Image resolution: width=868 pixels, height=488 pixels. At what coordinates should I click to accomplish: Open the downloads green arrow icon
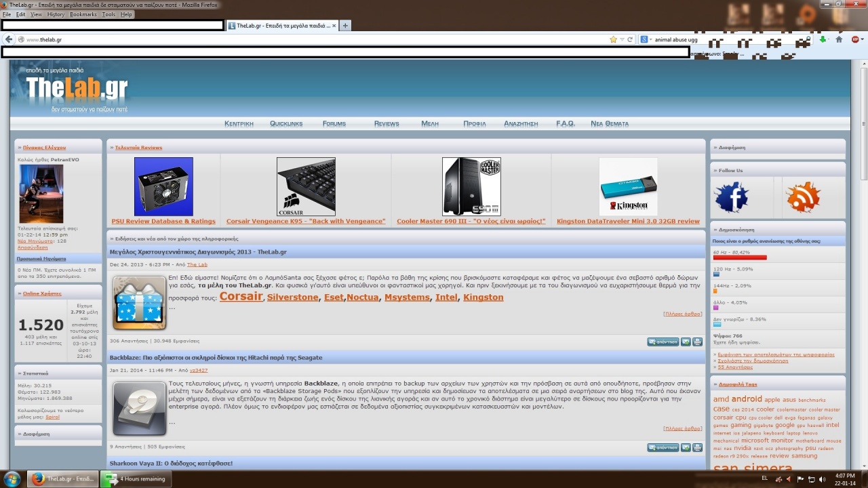point(823,39)
